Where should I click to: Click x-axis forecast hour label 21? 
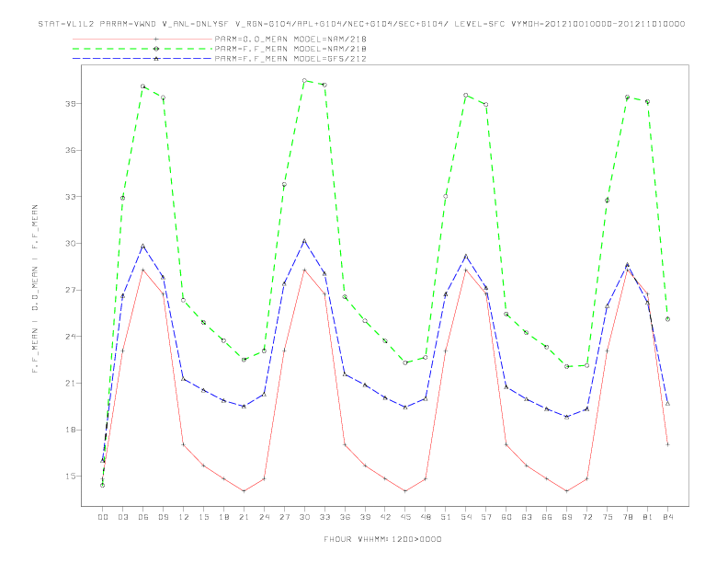point(244,517)
